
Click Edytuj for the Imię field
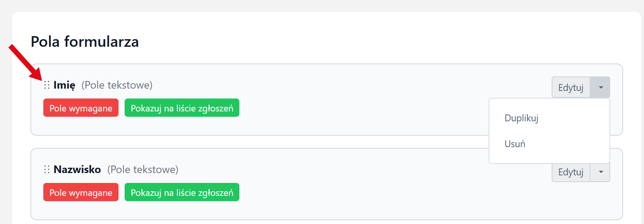pos(570,87)
